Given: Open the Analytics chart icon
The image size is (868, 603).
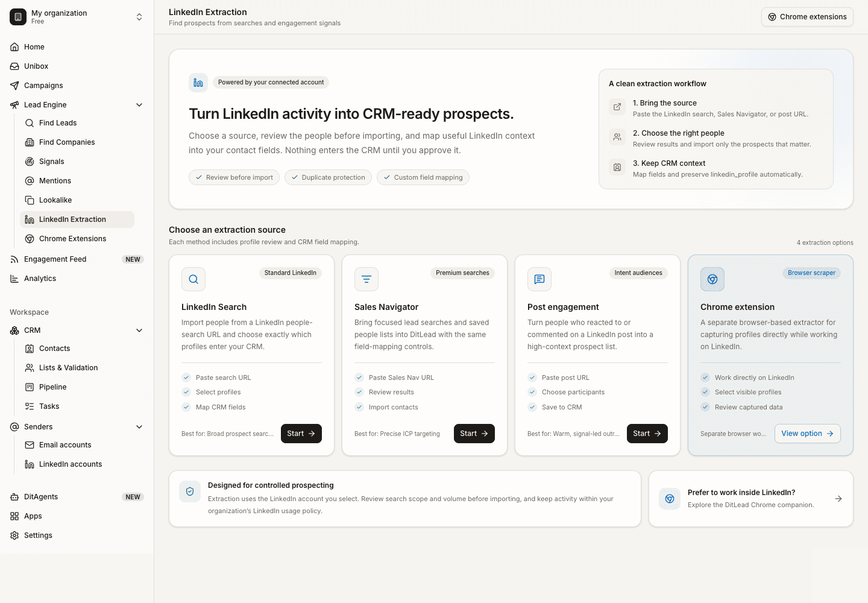Looking at the screenshot, I should coord(14,279).
